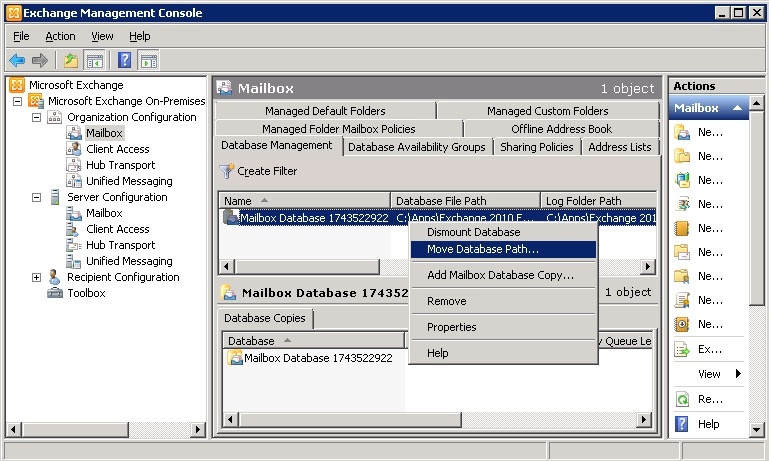
Task: Choose Properties from context menu
Action: (x=503, y=327)
